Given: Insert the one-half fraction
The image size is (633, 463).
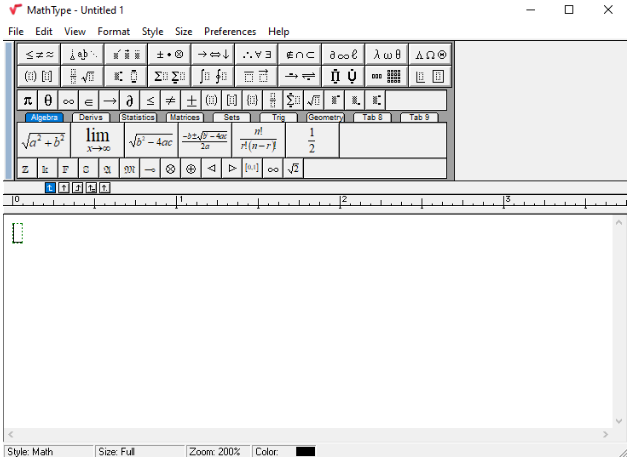Looking at the screenshot, I should point(312,140).
